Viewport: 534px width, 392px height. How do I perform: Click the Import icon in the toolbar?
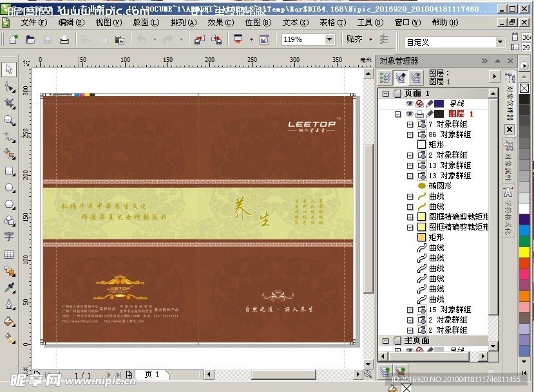click(199, 39)
